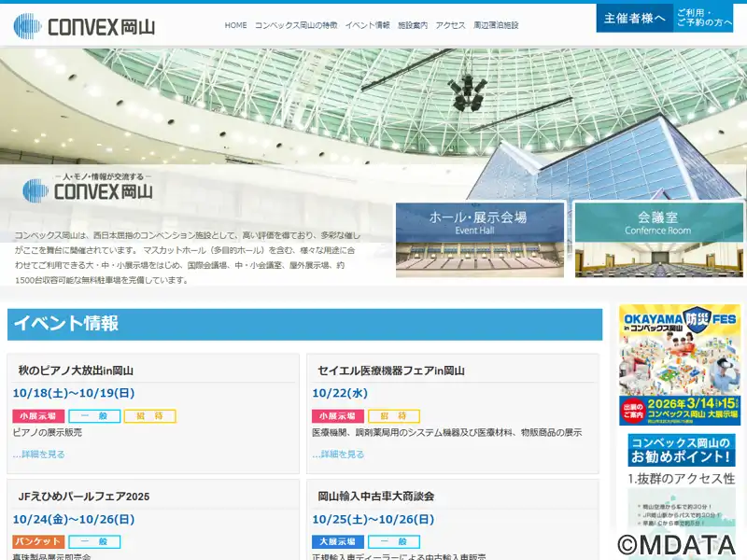Click 1.抜群のアクセス性 heading
Image resolution: width=747 pixels, height=560 pixels.
[682, 479]
